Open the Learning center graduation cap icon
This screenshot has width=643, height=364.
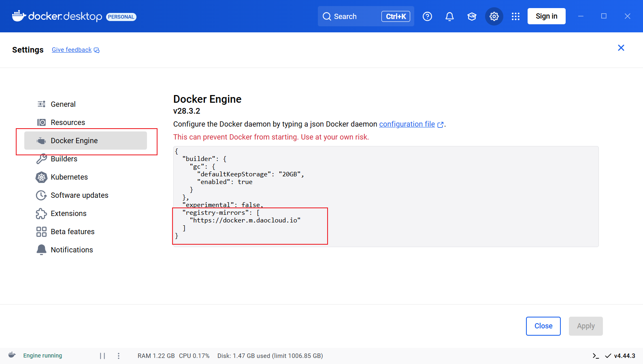pyautogui.click(x=472, y=16)
